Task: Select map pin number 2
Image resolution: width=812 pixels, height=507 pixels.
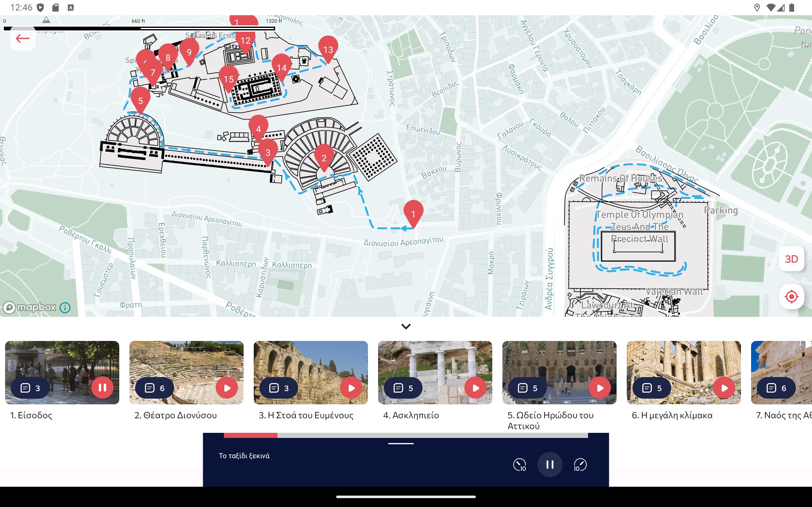Action: 324,157
